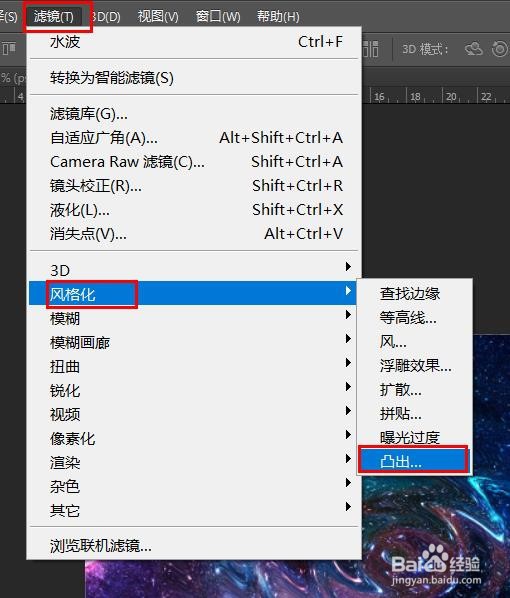Choose 转换为智能滤镜(S)
Image resolution: width=510 pixels, height=598 pixels.
point(194,78)
